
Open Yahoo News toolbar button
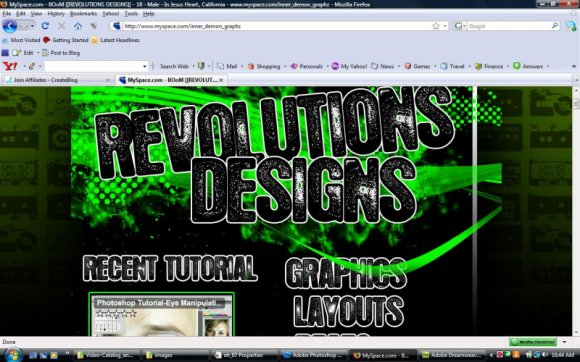382,66
